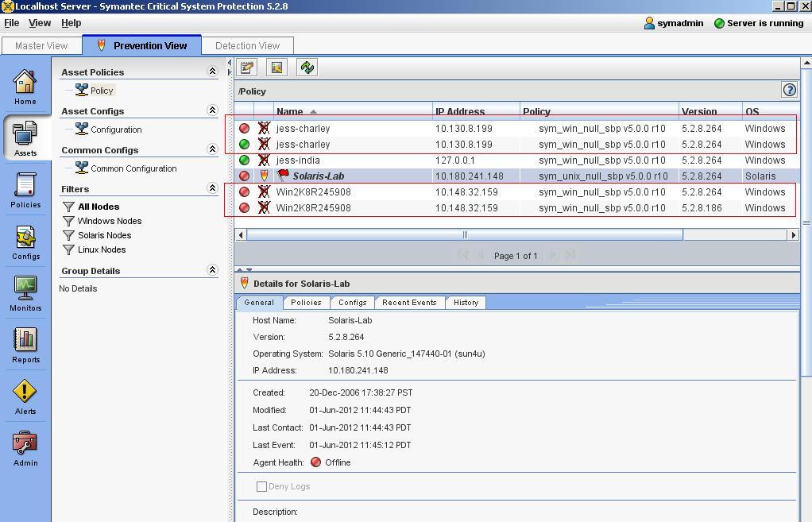Open the Monitors sidebar icon
This screenshot has width=812, height=522.
pyautogui.click(x=25, y=292)
